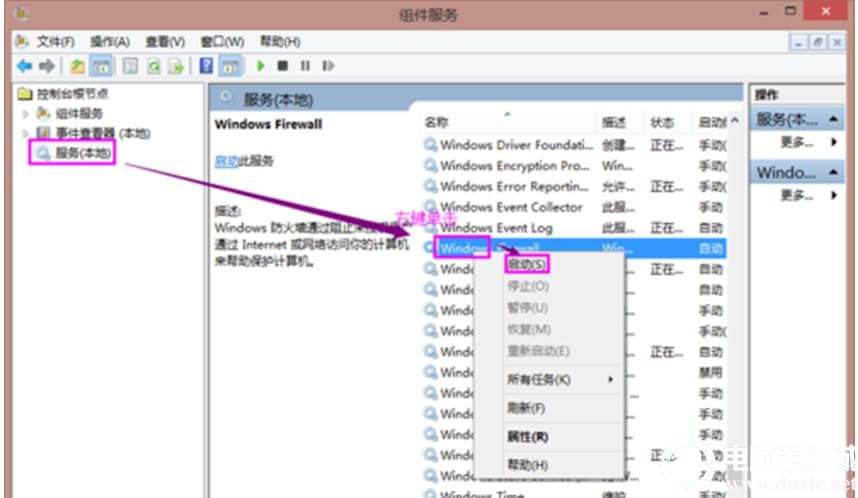Expand the 事件查看器 (本地) tree node arrow

pyautogui.click(x=25, y=134)
